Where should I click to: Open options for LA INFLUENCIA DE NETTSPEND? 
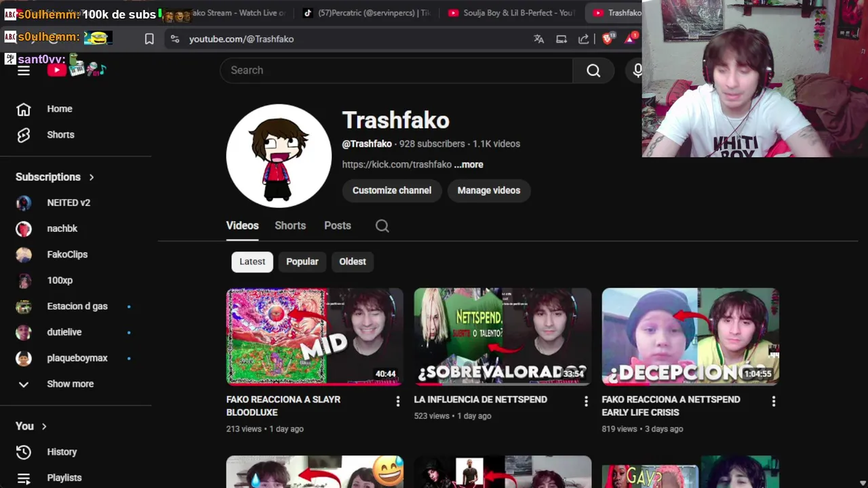pyautogui.click(x=586, y=402)
